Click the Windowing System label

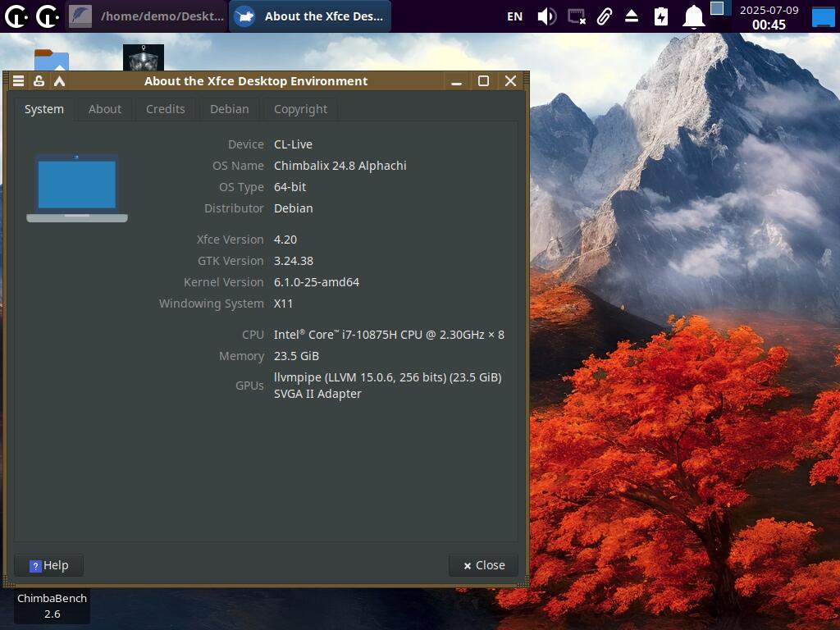[211, 304]
